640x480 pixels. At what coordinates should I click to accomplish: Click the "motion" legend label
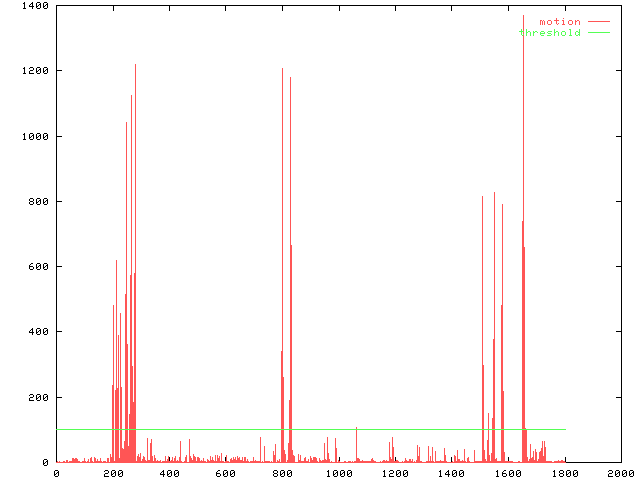559,21
